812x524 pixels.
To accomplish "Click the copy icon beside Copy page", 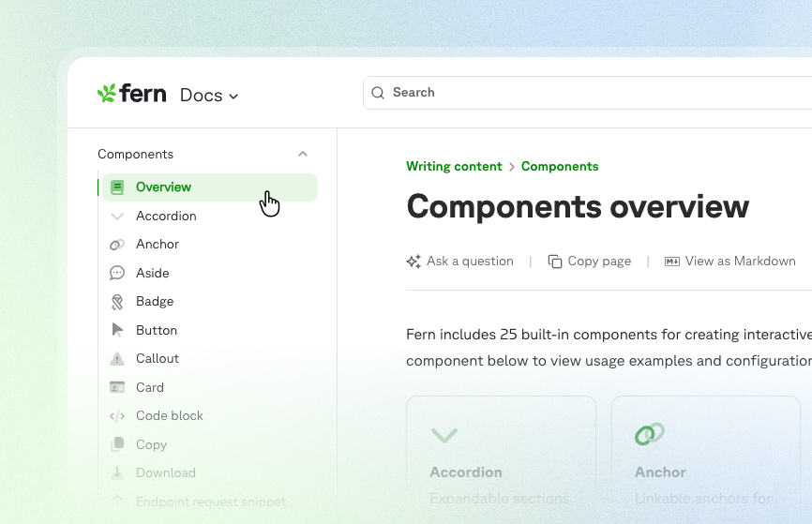I will (555, 262).
